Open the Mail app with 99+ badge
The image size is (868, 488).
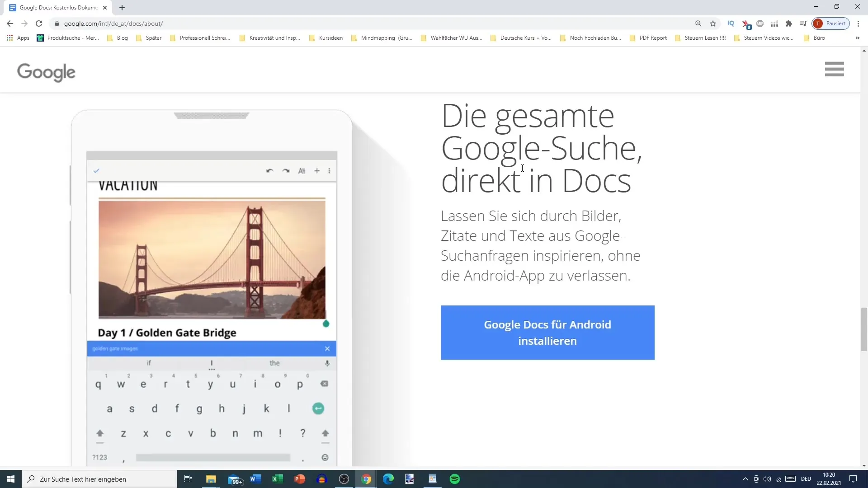pyautogui.click(x=234, y=479)
